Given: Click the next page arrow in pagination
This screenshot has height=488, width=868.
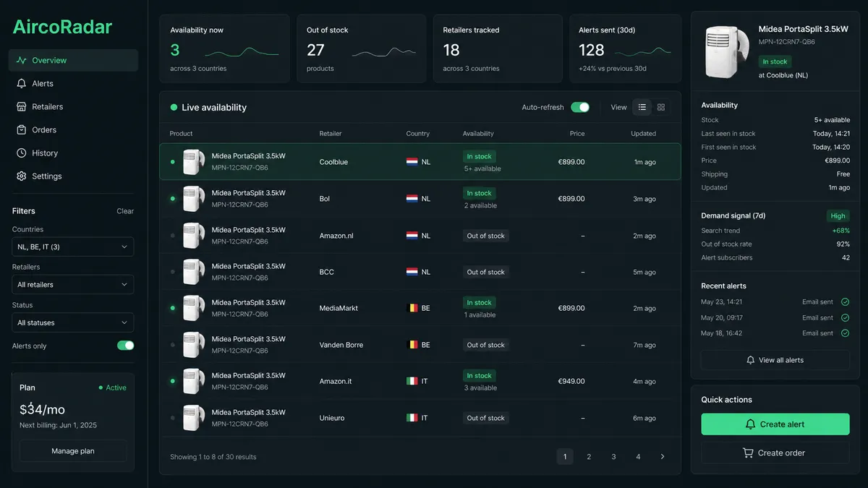Looking at the screenshot, I should coord(663,456).
